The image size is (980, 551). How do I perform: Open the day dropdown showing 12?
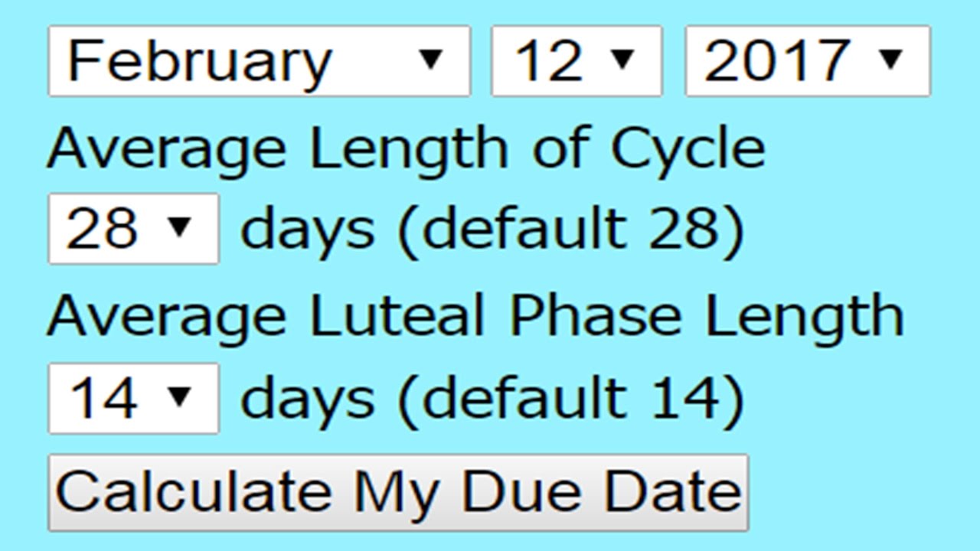[x=577, y=61]
